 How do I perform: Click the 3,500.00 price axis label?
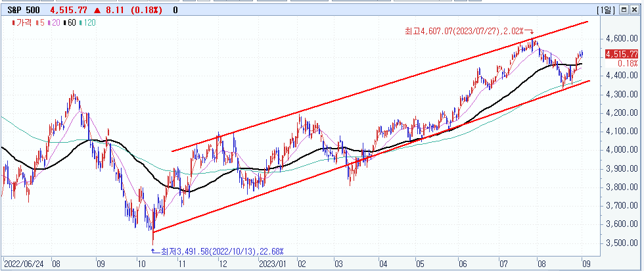[x=622, y=243]
